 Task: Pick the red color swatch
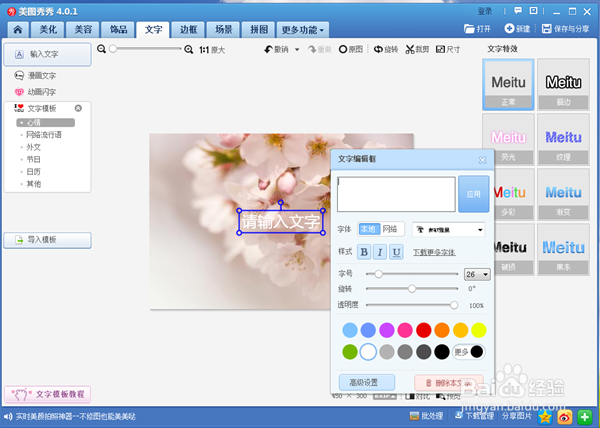pyautogui.click(x=424, y=330)
